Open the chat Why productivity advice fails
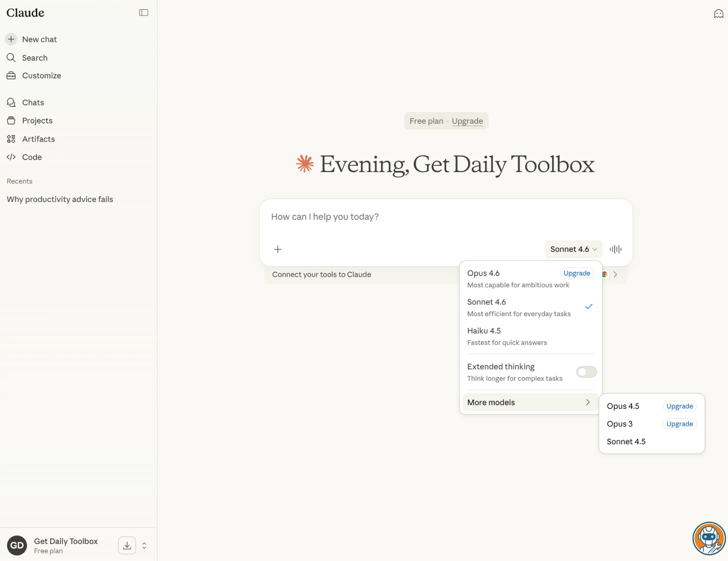 [59, 199]
